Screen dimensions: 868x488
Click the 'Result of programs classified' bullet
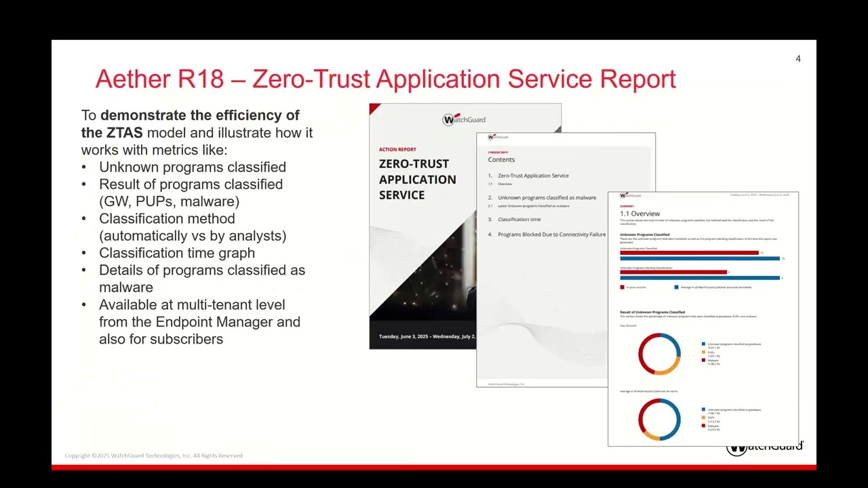pos(191,192)
